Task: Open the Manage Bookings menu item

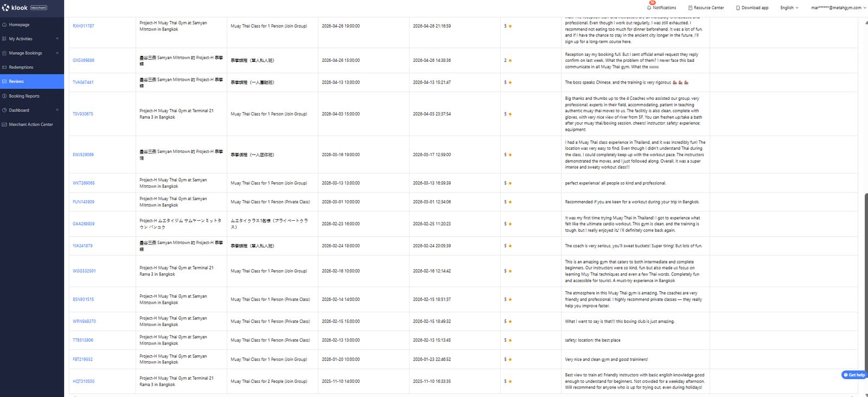Action: point(32,53)
